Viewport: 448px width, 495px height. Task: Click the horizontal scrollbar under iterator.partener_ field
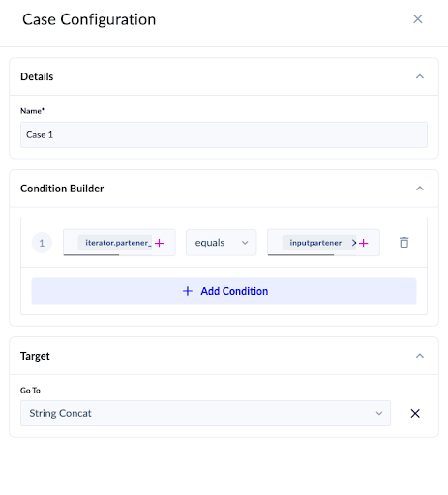(91, 254)
